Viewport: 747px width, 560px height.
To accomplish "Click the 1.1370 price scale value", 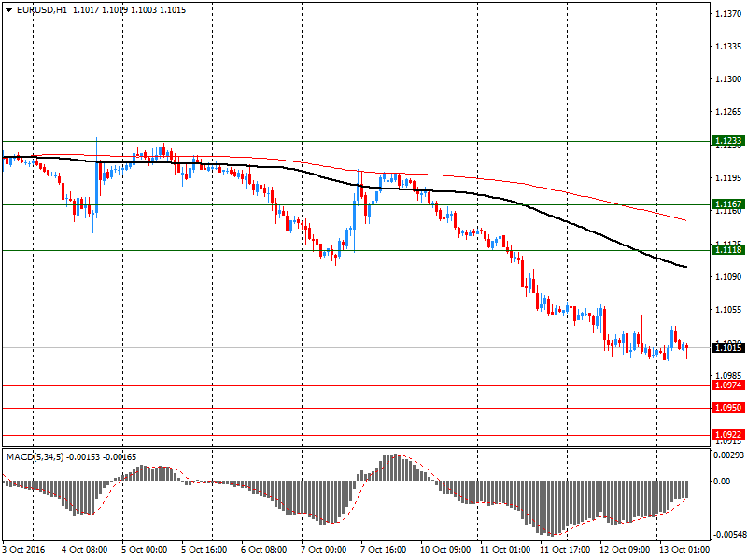I will [728, 14].
